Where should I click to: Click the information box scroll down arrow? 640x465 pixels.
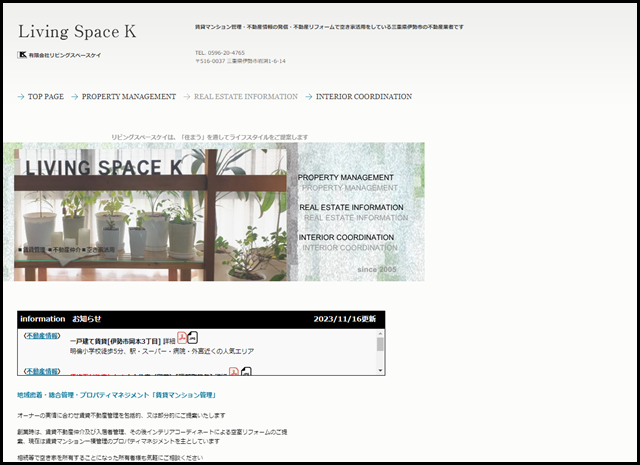tap(380, 371)
